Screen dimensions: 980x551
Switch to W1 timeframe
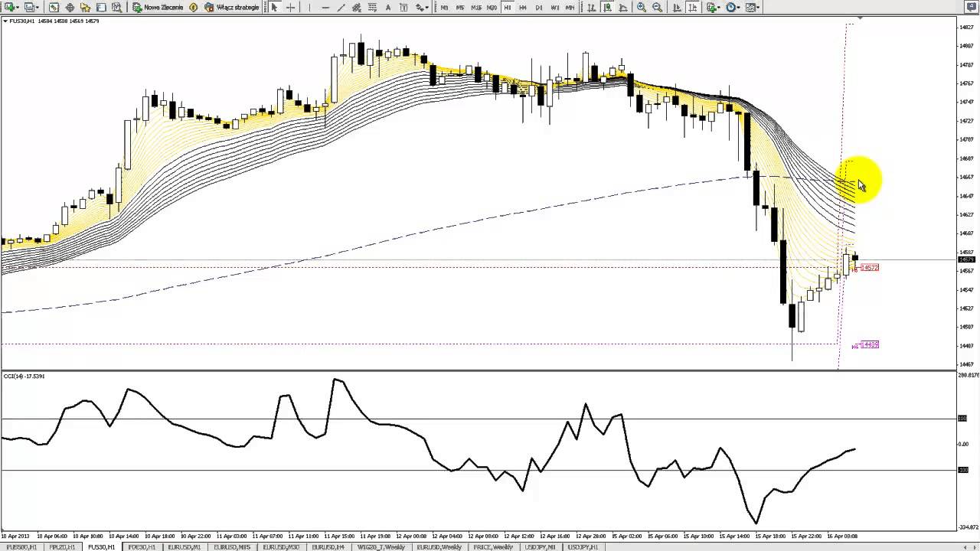tap(555, 7)
